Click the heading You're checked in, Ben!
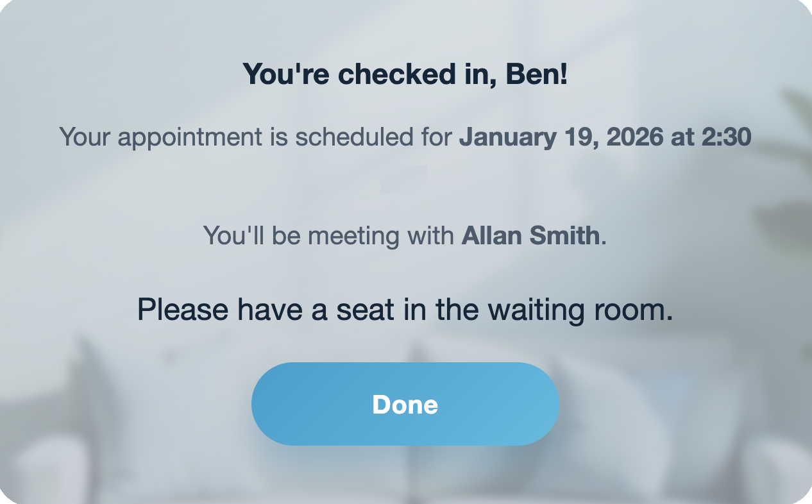The width and height of the screenshot is (812, 504). click(405, 73)
